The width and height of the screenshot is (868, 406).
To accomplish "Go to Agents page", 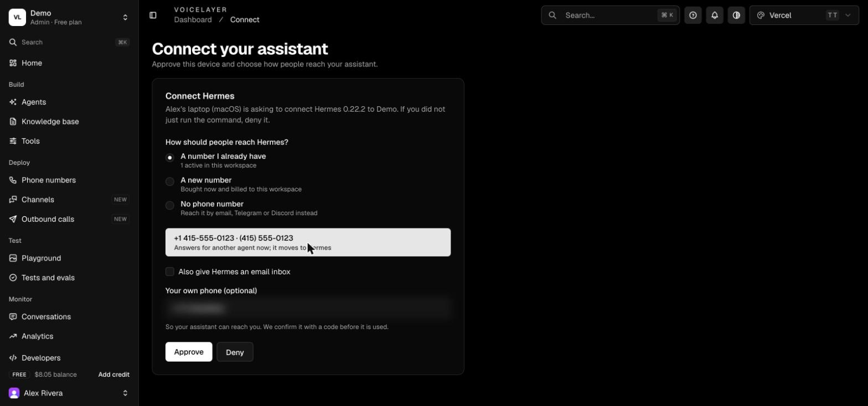I will click(69, 102).
